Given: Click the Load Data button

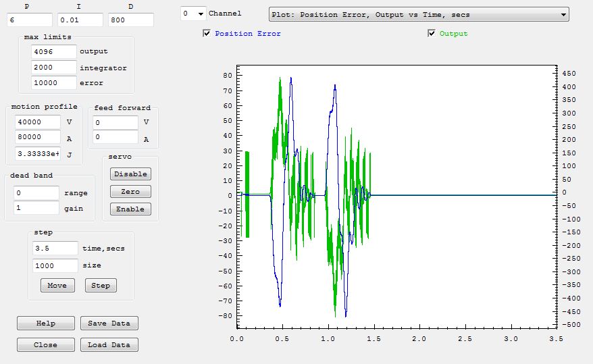Looking at the screenshot, I should 109,344.
